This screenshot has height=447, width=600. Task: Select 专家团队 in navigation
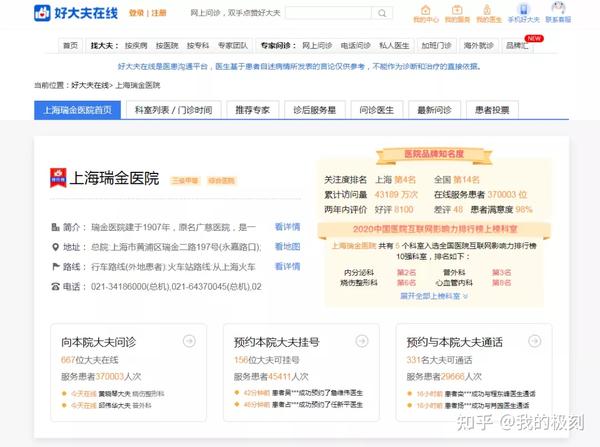pos(233,46)
